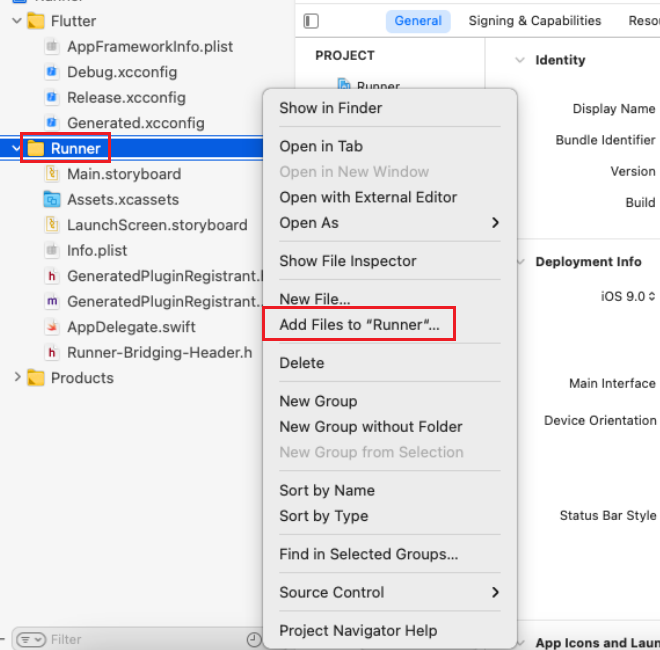This screenshot has width=660, height=650.
Task: Switch to the General tab
Action: point(418,21)
